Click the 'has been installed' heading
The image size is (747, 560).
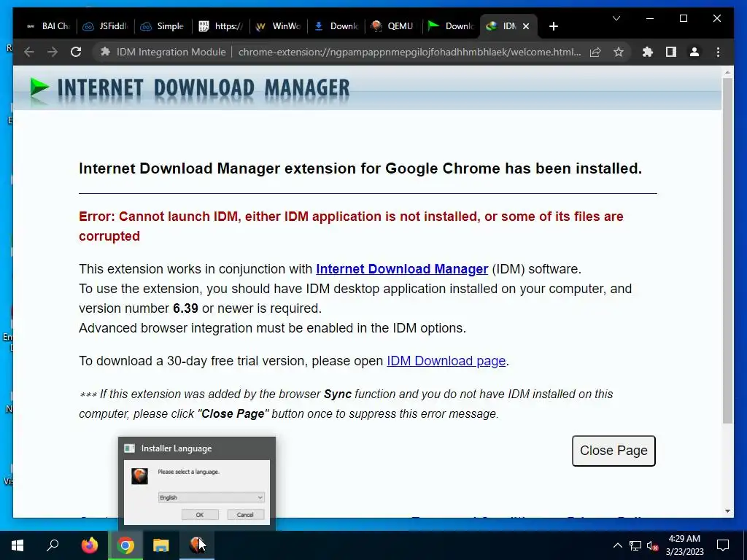pyautogui.click(x=360, y=168)
